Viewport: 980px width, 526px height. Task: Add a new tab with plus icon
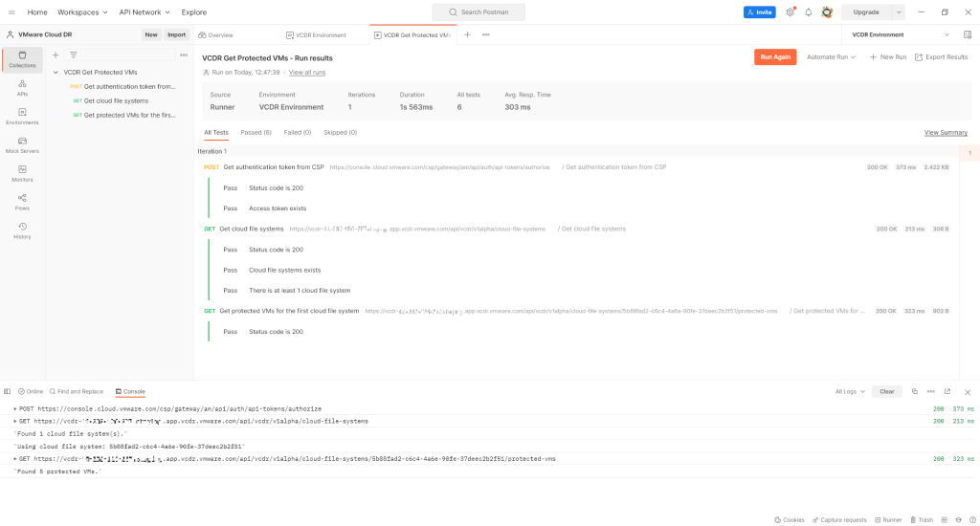(467, 35)
